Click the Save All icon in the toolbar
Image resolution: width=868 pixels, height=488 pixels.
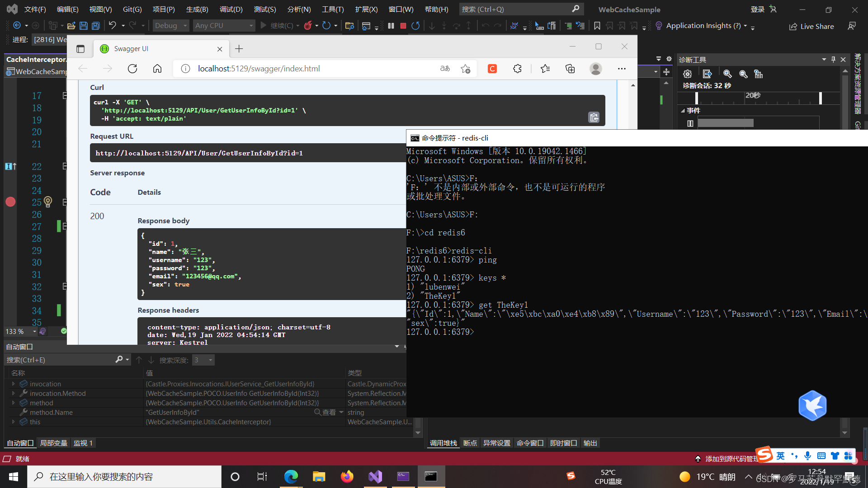(x=95, y=25)
